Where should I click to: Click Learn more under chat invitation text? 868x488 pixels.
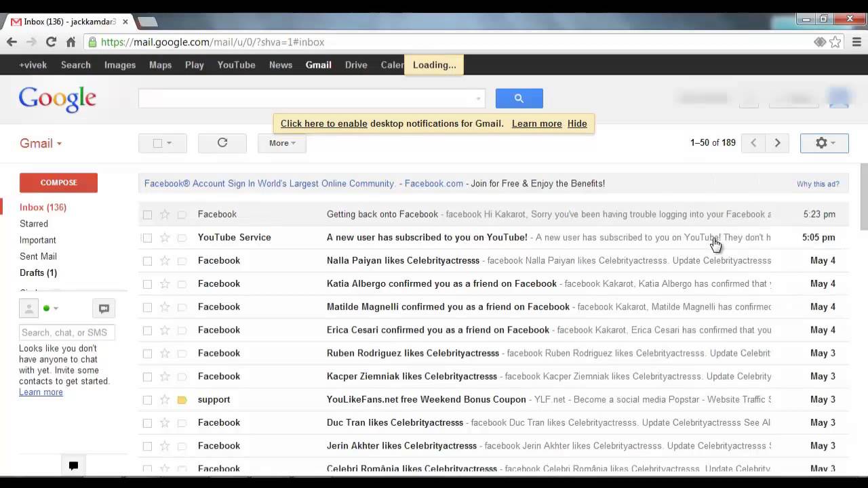41,392
